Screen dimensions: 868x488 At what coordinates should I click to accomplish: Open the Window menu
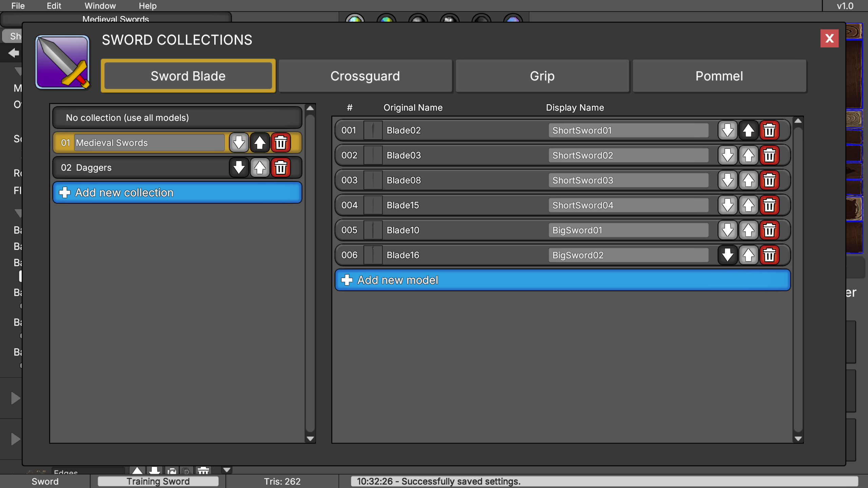[x=100, y=6]
